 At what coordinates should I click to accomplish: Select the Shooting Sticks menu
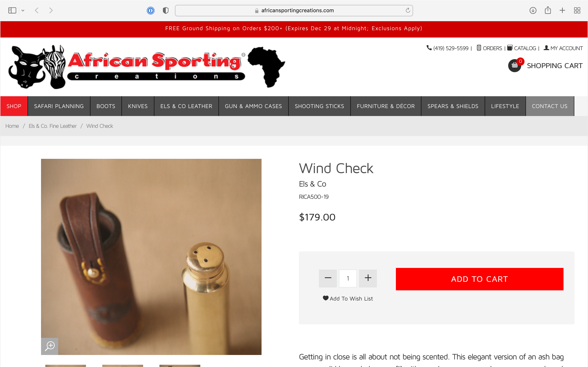coord(319,106)
